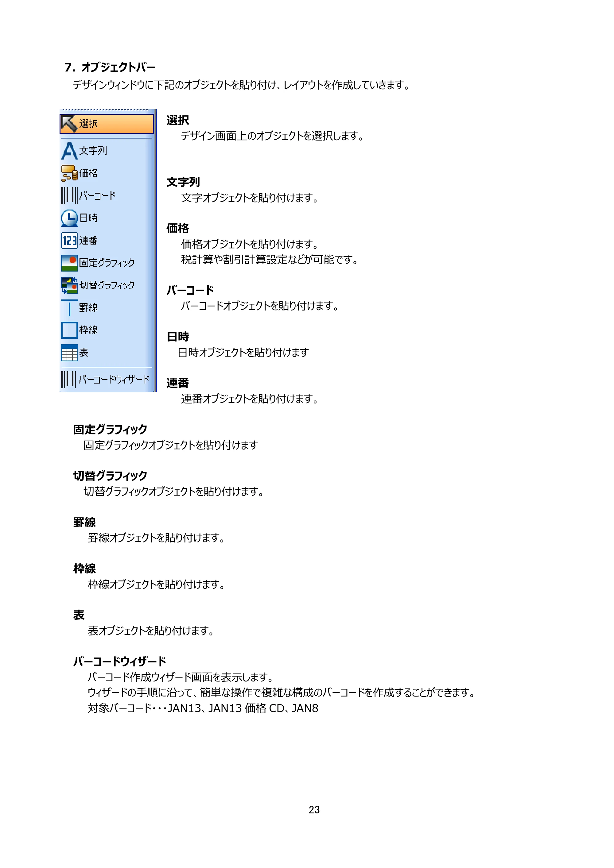Viewport: 614px width, 868px height.
Task: Click the bold 固定グラフィック description heading
Action: (x=110, y=430)
